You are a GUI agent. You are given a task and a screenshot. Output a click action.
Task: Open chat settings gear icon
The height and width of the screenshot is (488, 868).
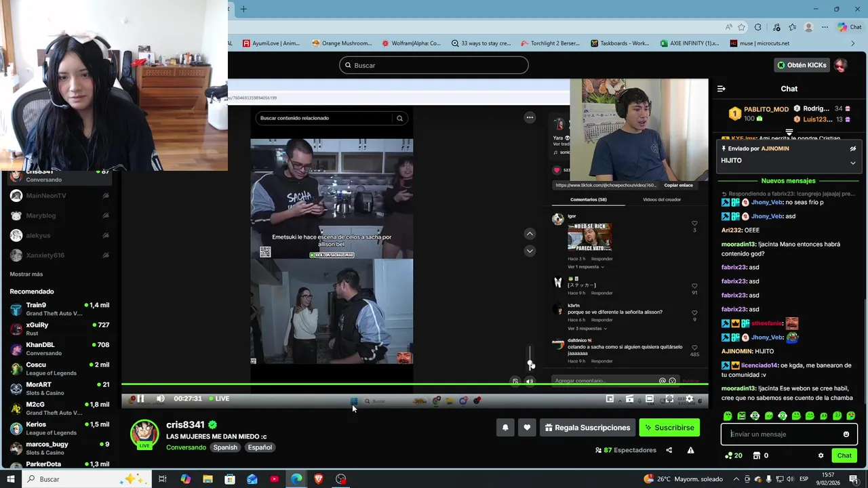tap(821, 455)
